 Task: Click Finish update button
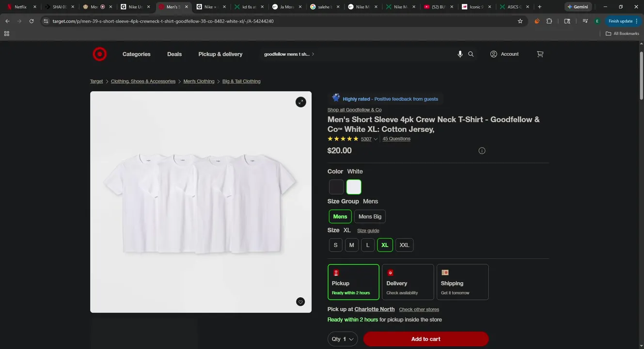(x=624, y=21)
